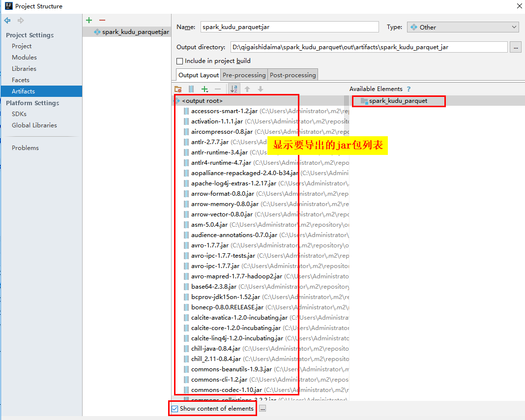The width and height of the screenshot is (525, 420).
Task: Open Problems section in sidebar
Action: [x=25, y=148]
